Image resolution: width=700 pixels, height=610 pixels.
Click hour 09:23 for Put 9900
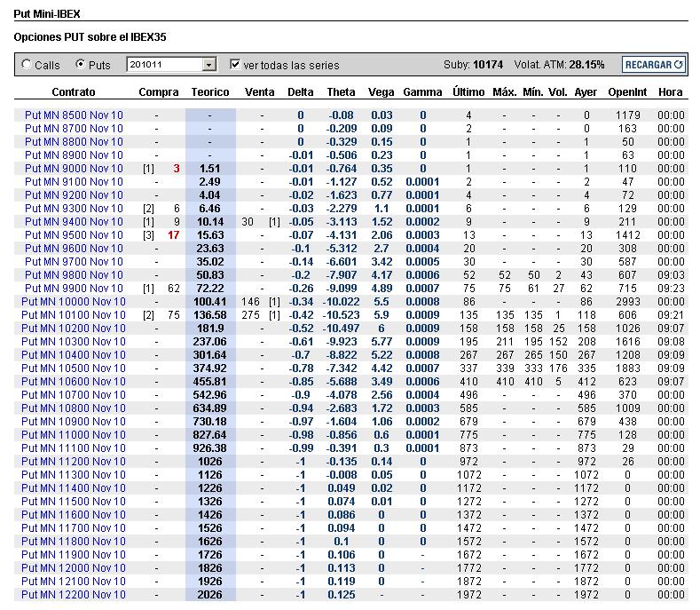671,289
